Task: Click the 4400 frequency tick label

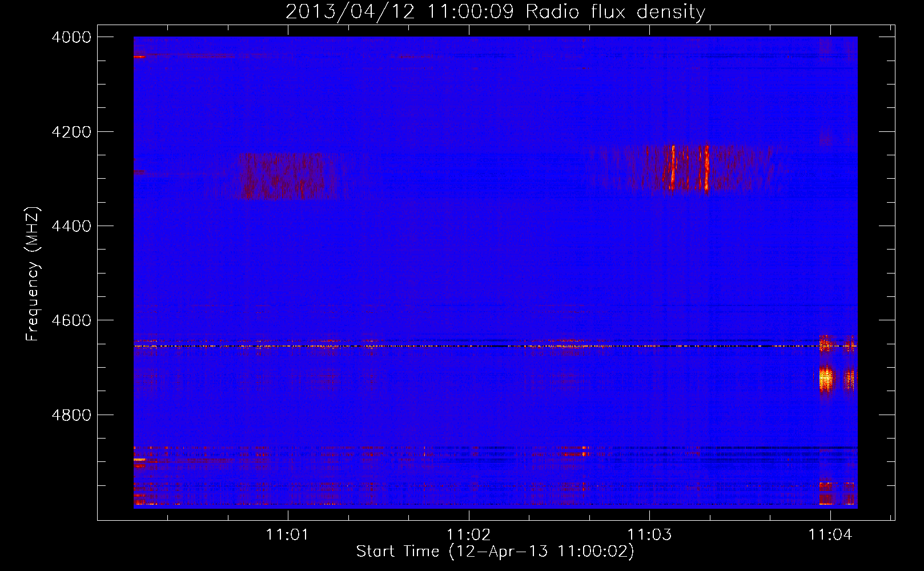Action: (x=71, y=226)
